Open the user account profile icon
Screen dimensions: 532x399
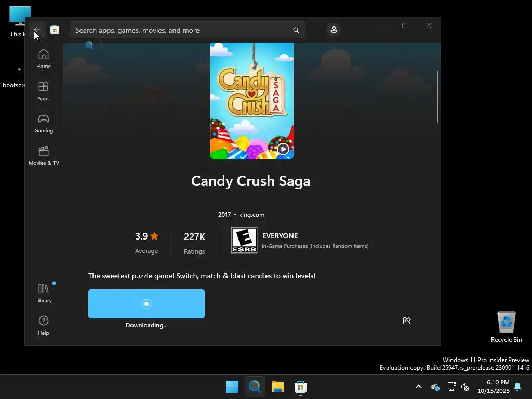334,30
